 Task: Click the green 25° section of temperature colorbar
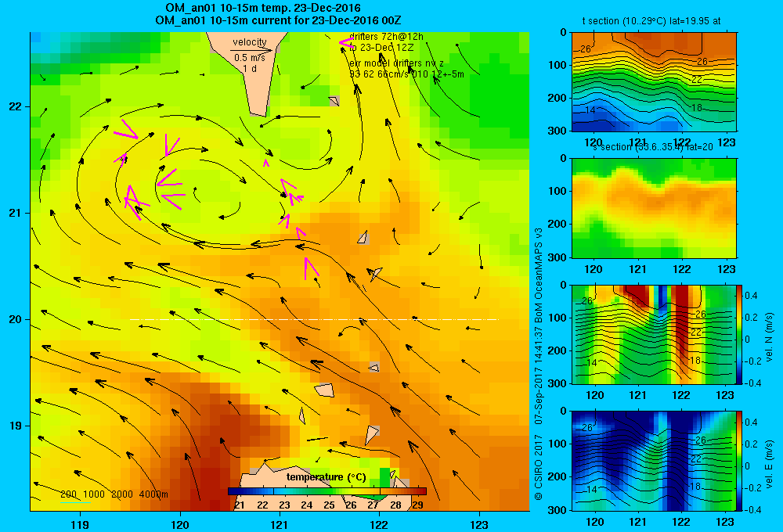[329, 491]
